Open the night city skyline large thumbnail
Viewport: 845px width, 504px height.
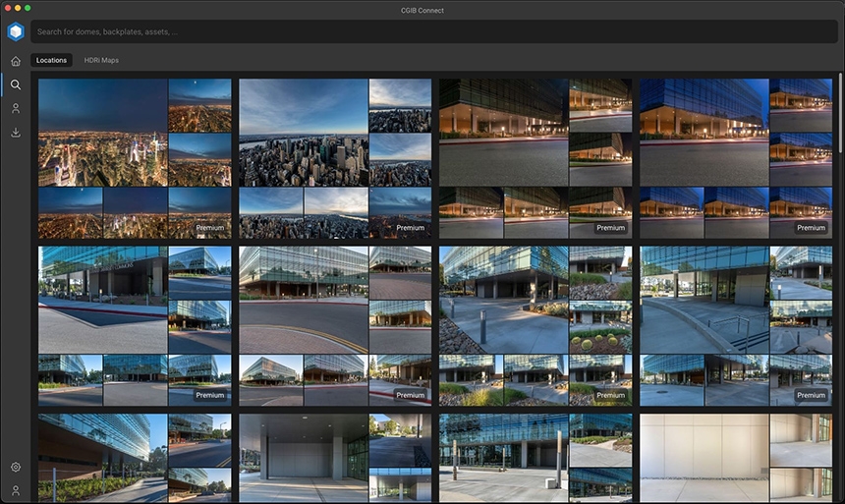(103, 133)
